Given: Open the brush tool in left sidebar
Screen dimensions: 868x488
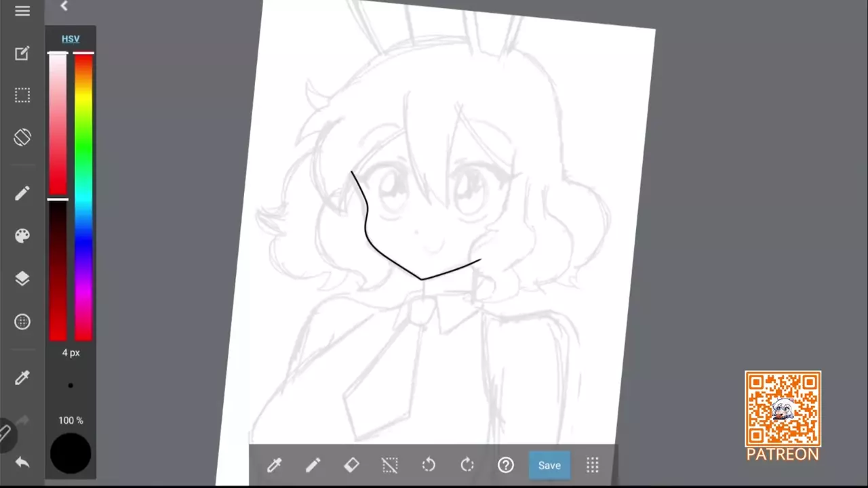Looking at the screenshot, I should point(22,194).
